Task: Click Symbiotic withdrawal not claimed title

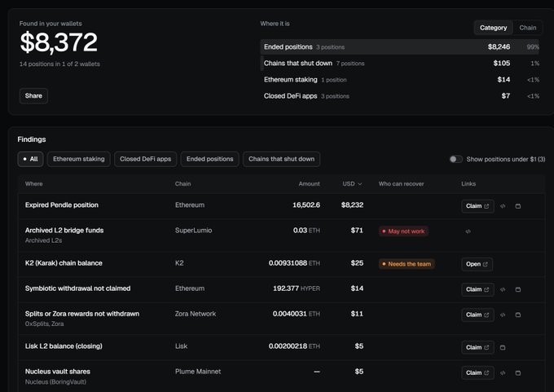Action: (77, 288)
